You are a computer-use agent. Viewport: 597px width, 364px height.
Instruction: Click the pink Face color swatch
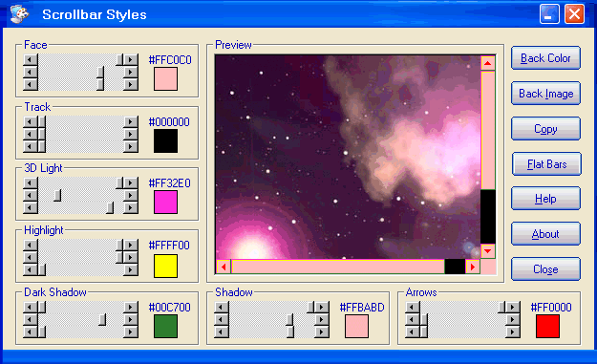point(165,78)
